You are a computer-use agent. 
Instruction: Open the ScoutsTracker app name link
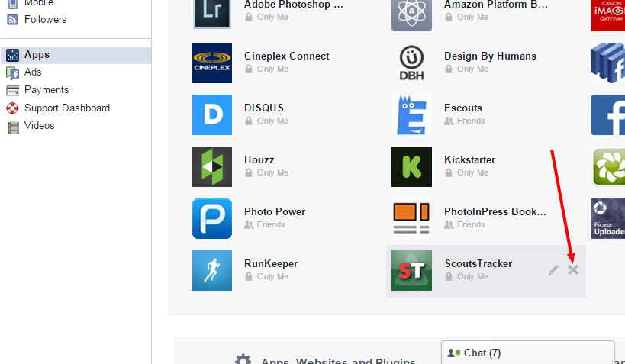tap(478, 263)
